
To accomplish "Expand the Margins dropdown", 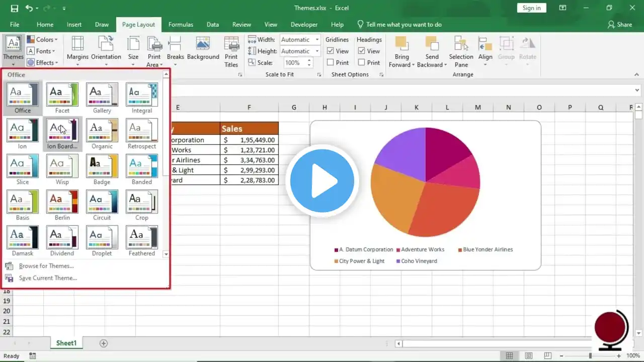I will pos(77,51).
